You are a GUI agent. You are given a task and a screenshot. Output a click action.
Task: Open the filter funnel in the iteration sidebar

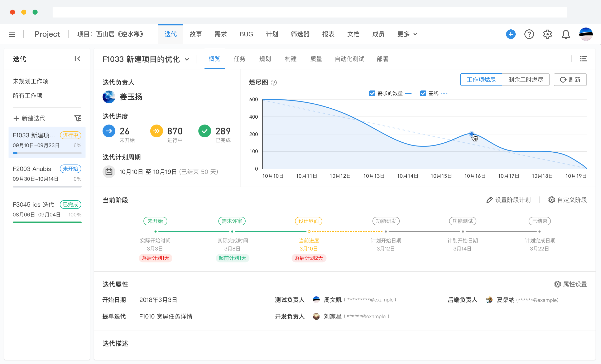tap(78, 118)
